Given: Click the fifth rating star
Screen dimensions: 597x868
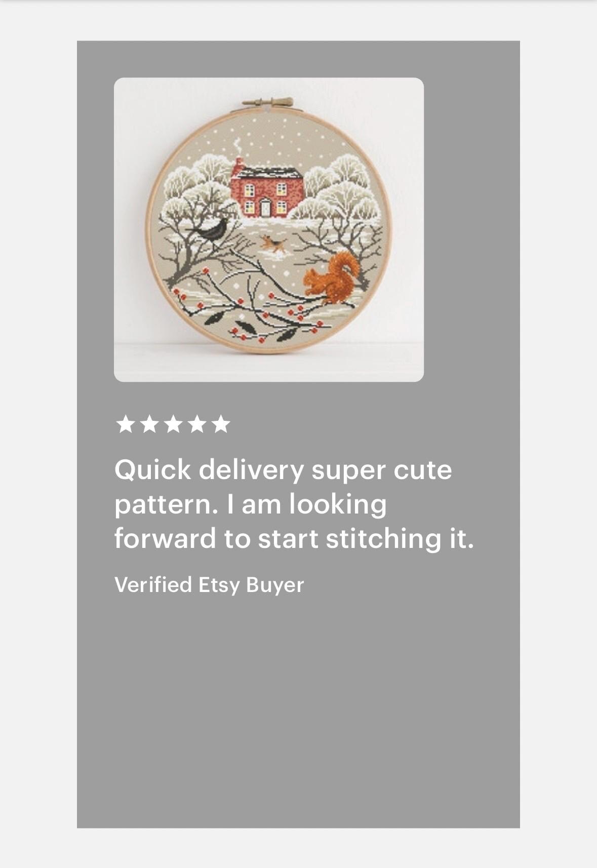Looking at the screenshot, I should [221, 424].
